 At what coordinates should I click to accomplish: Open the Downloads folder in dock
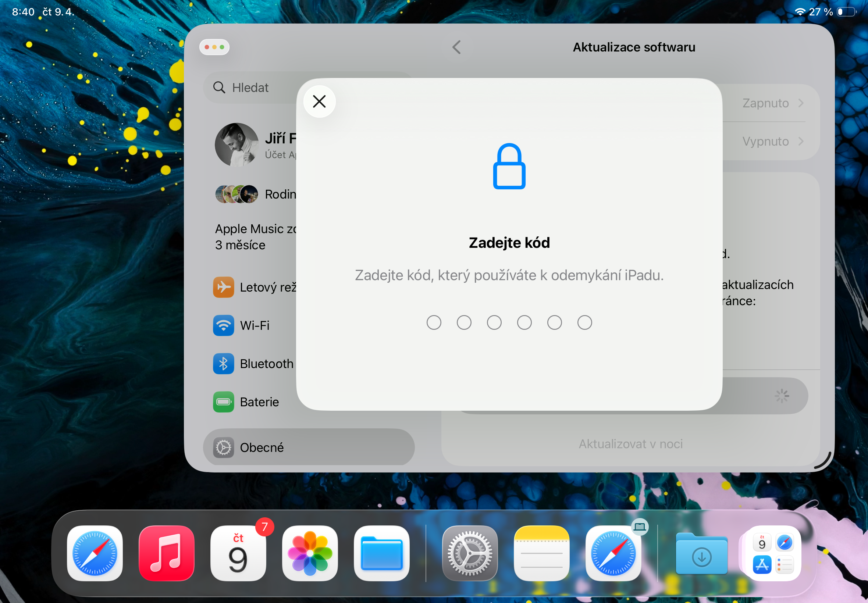701,554
